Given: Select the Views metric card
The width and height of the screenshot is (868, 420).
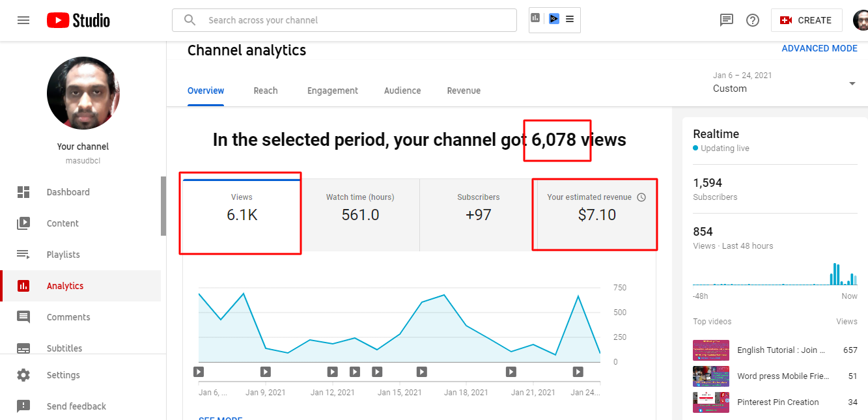Looking at the screenshot, I should (x=242, y=215).
